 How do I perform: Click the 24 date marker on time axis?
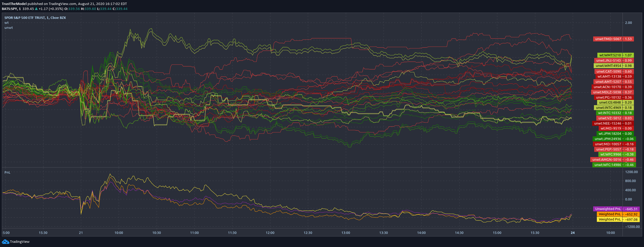(x=573, y=233)
